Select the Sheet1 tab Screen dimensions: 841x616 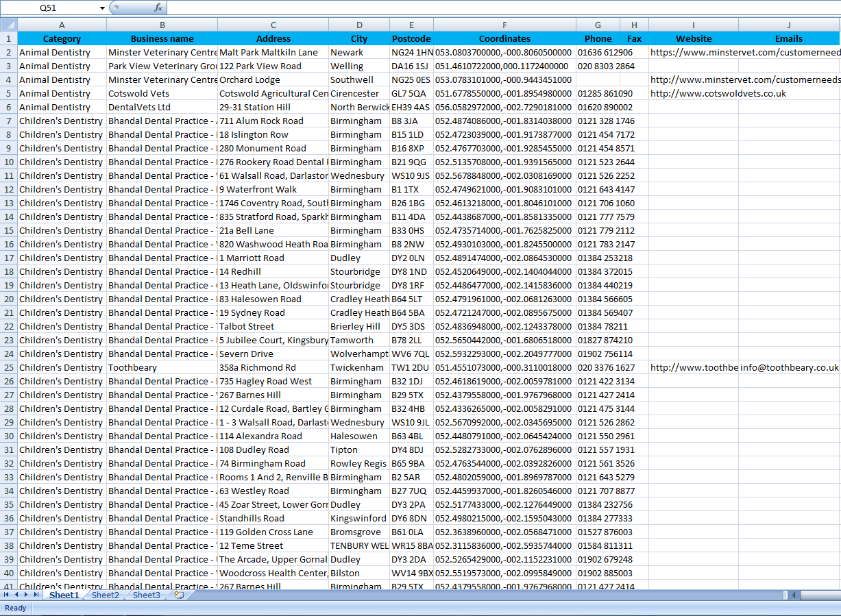pyautogui.click(x=64, y=595)
